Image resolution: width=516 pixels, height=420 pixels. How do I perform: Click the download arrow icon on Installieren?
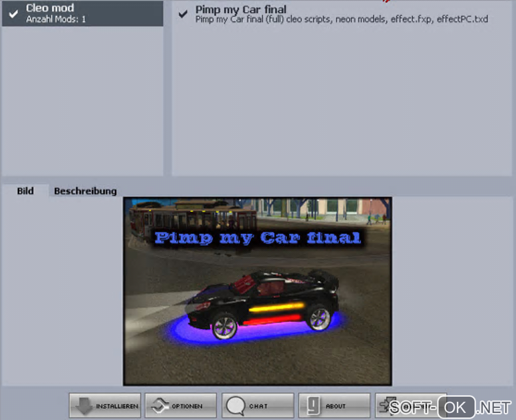(84, 405)
